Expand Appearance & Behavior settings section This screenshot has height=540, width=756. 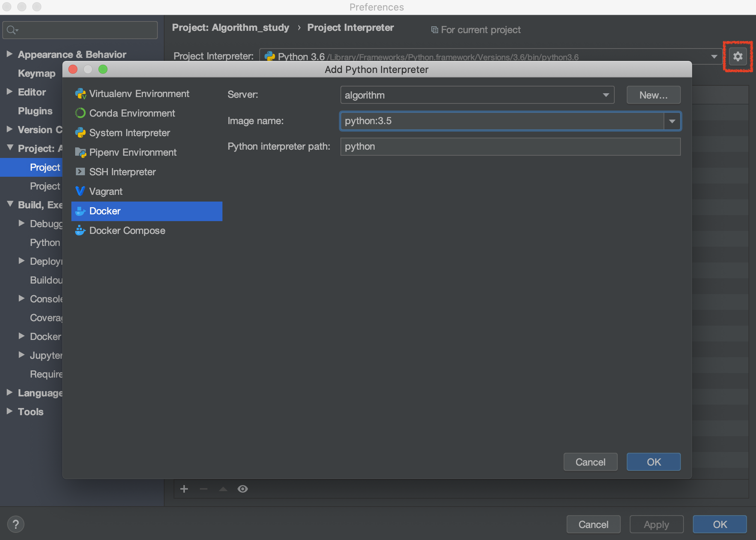click(10, 54)
